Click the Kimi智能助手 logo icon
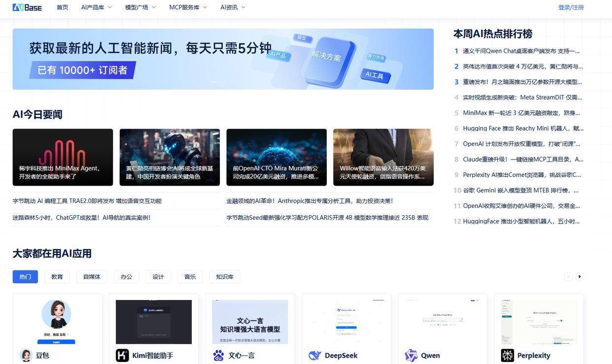This screenshot has width=612, height=364. pyautogui.click(x=122, y=355)
